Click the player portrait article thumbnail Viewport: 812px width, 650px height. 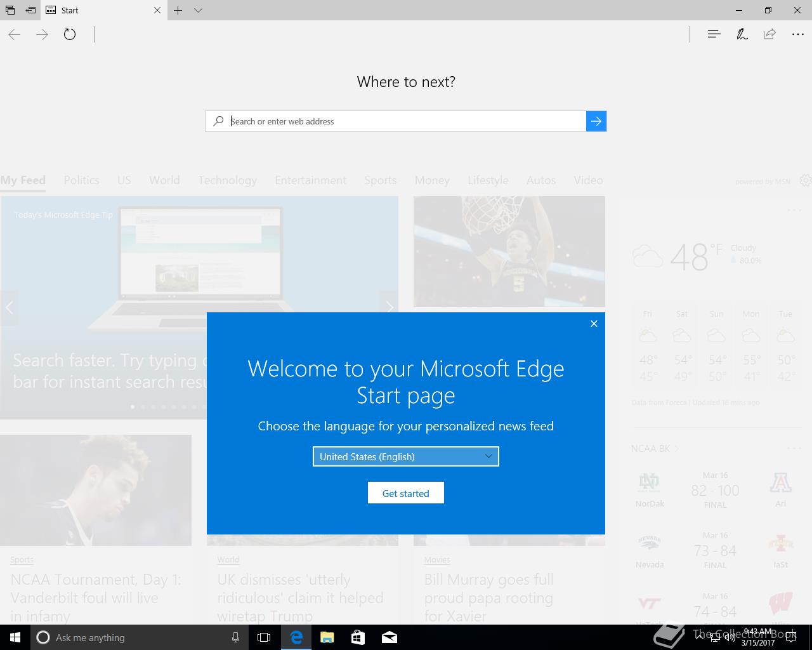[96, 490]
